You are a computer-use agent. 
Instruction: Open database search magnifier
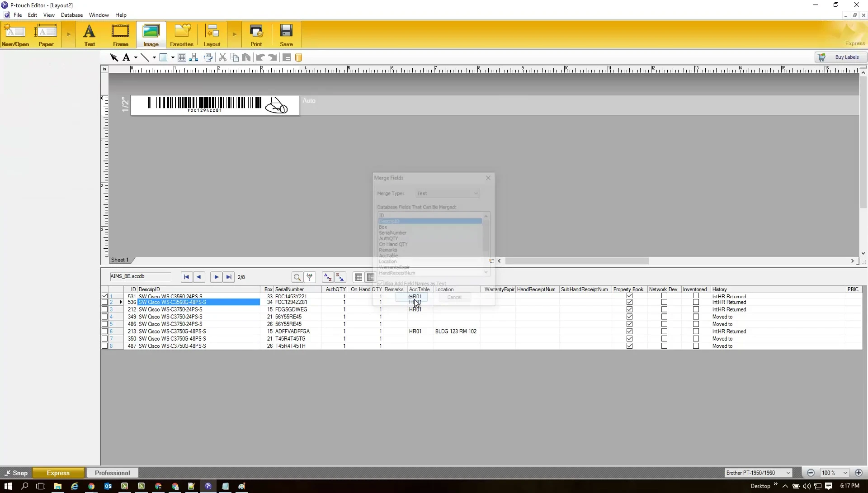pos(297,277)
